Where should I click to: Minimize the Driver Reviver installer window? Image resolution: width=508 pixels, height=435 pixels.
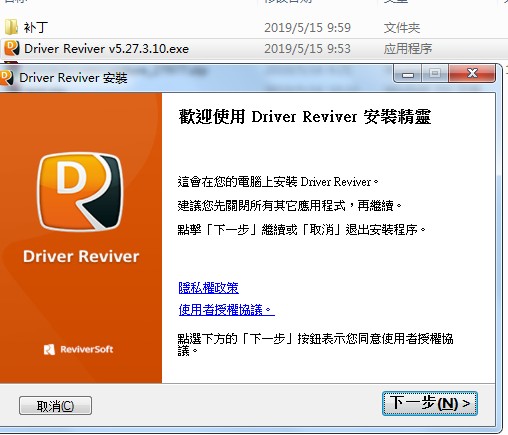point(408,73)
